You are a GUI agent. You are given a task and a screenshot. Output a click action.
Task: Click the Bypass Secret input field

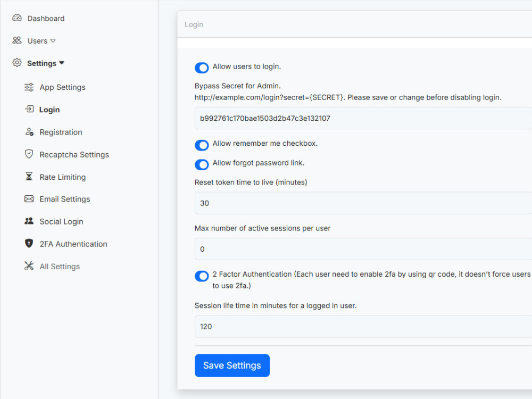click(x=363, y=118)
